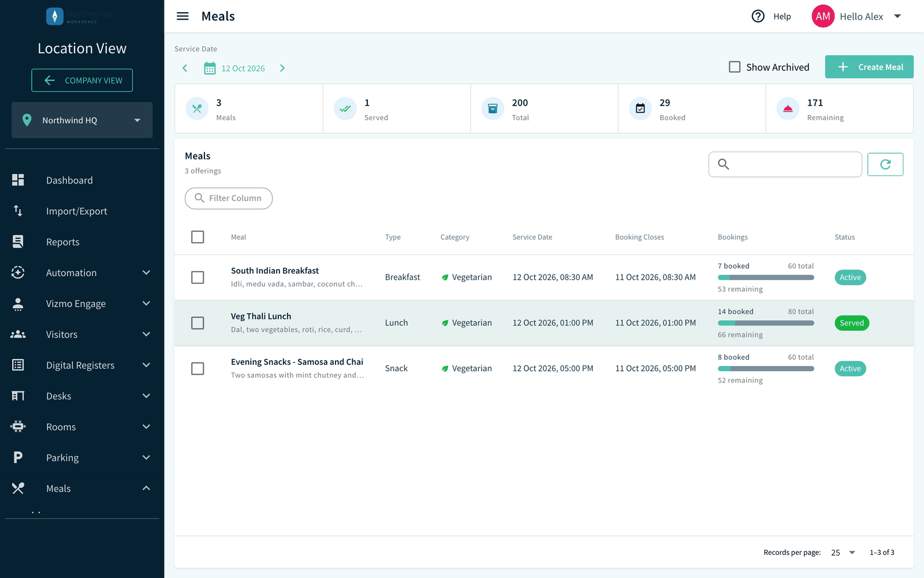Click the Filter Column button
Image resolution: width=924 pixels, height=578 pixels.
[x=229, y=198]
